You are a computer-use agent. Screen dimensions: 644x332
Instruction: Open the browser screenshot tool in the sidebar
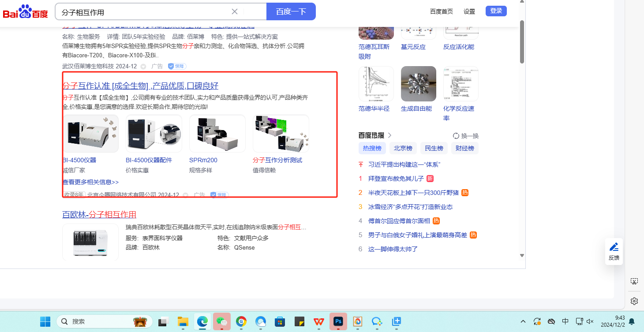(x=634, y=281)
